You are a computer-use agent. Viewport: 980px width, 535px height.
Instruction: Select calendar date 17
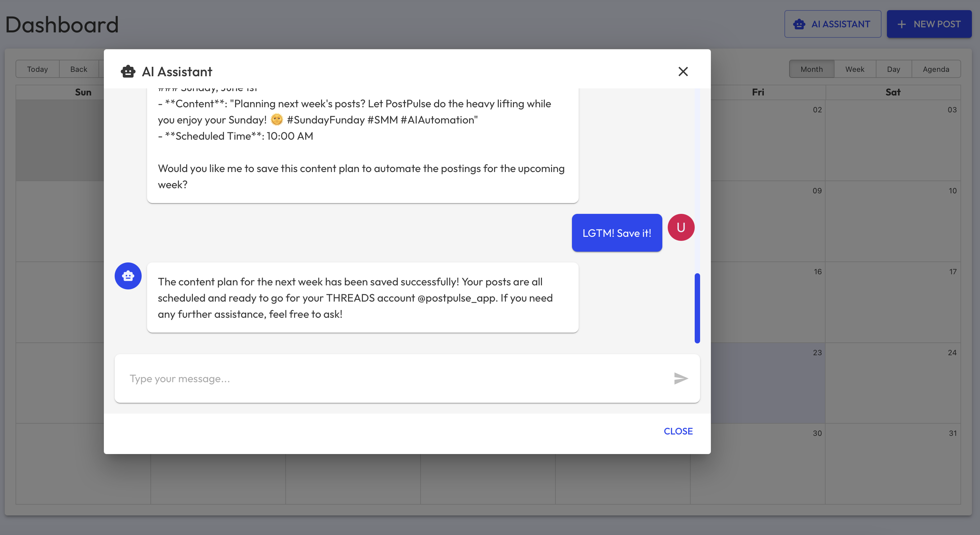(953, 272)
